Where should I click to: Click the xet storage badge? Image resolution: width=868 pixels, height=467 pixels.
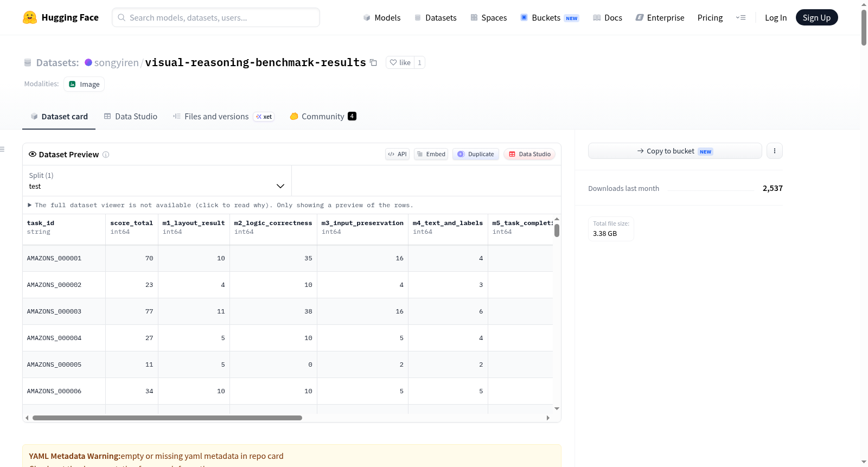[x=264, y=117]
